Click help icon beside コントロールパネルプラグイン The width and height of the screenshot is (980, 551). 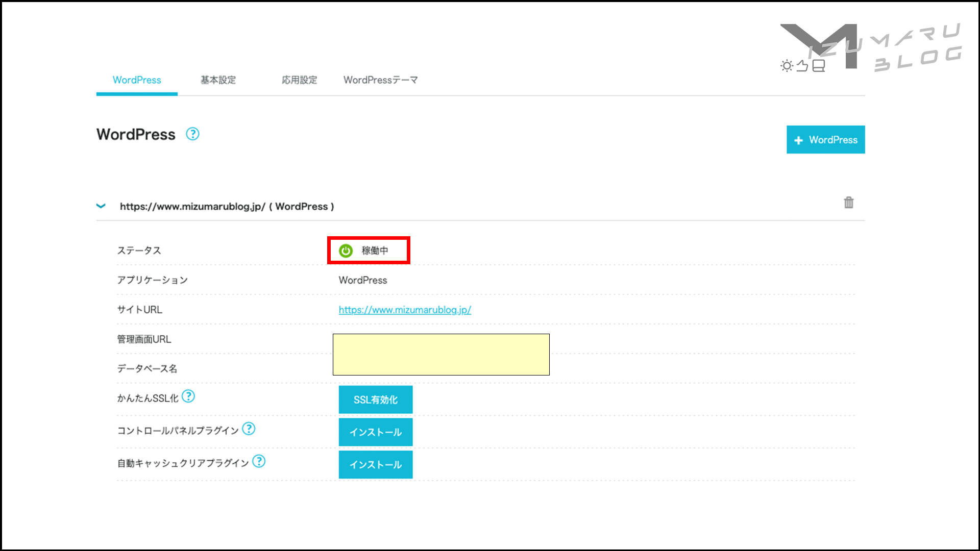point(249,429)
